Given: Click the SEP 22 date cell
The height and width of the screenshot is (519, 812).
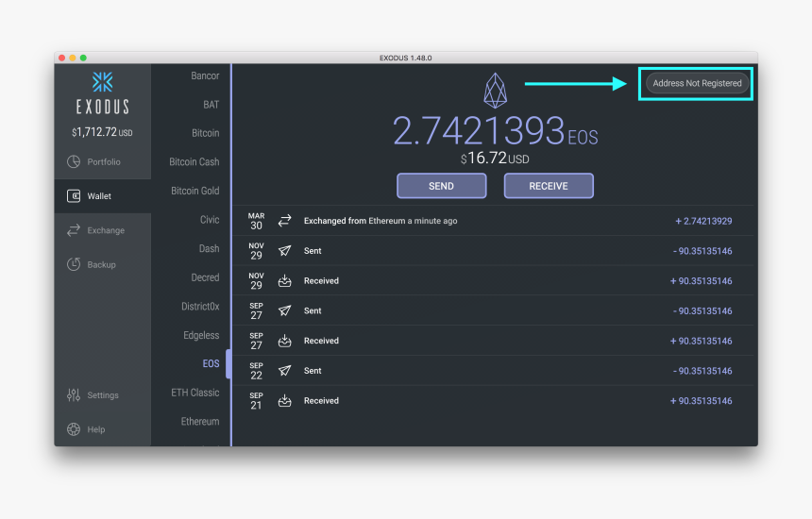Looking at the screenshot, I should [x=256, y=371].
